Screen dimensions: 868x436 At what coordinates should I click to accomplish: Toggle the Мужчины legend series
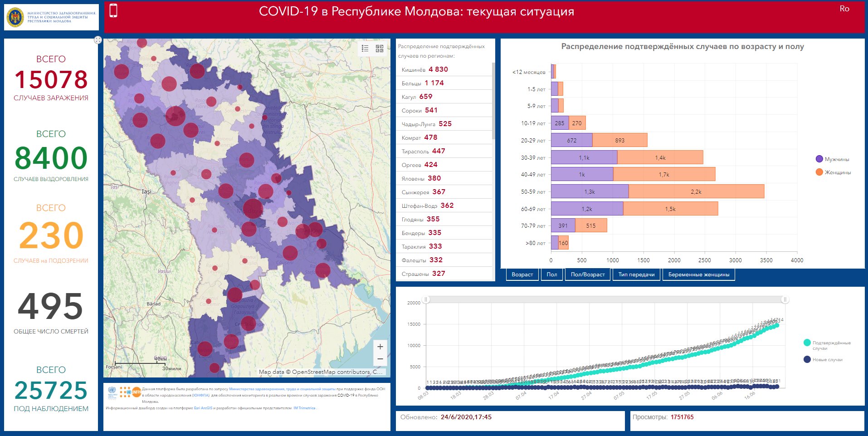point(832,159)
